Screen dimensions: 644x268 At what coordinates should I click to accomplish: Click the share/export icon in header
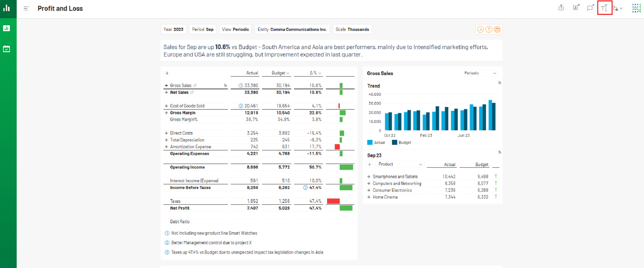(x=561, y=8)
